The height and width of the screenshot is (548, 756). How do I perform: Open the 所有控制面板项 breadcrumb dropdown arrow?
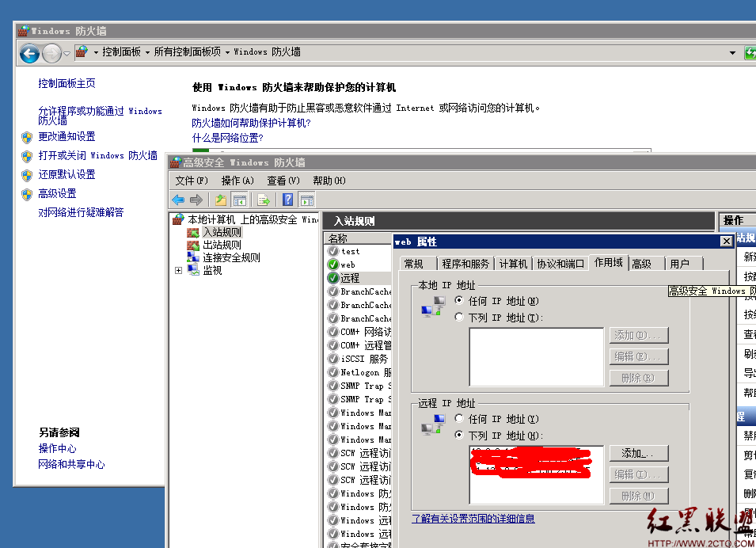coord(227,52)
